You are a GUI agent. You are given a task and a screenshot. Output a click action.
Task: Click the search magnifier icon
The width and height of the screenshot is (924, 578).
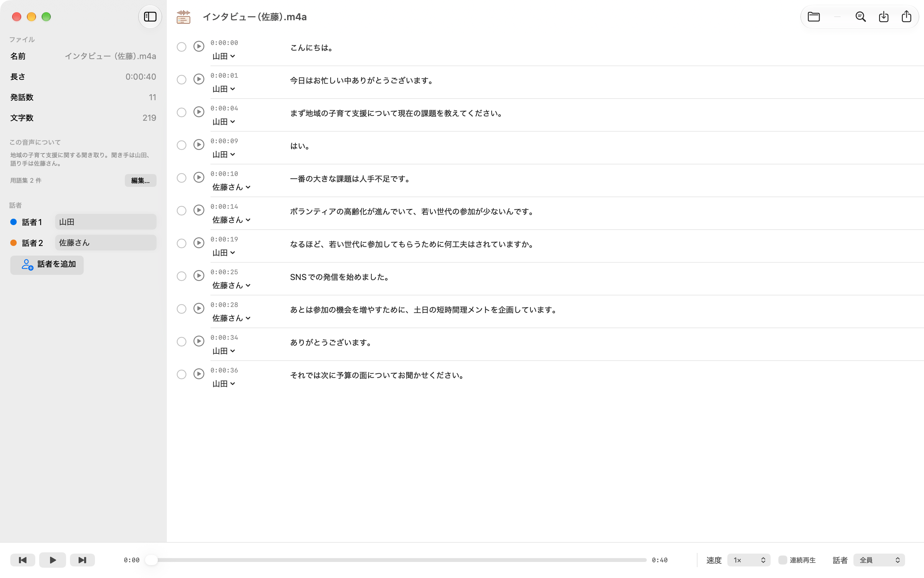click(860, 16)
